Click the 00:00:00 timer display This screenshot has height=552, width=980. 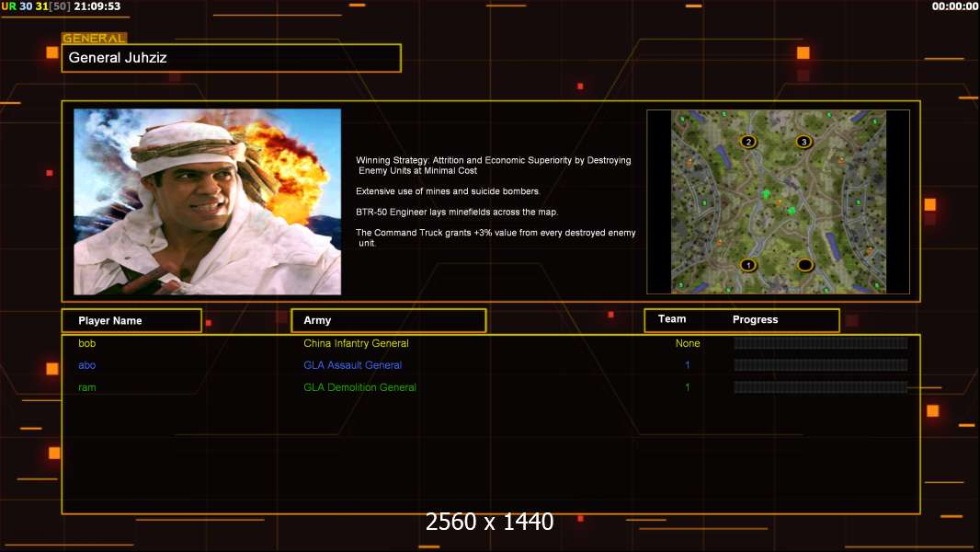click(x=954, y=6)
